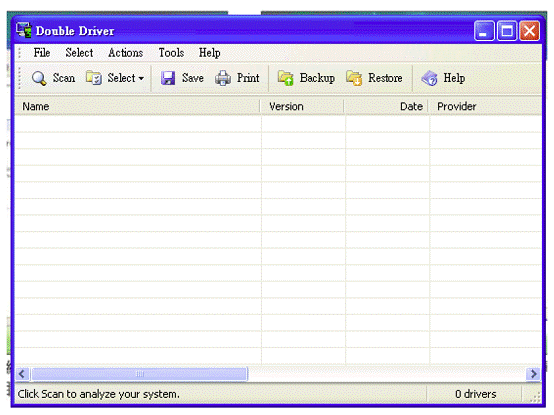The height and width of the screenshot is (415, 554).
Task: Click the Restore folder icon
Action: tap(354, 78)
